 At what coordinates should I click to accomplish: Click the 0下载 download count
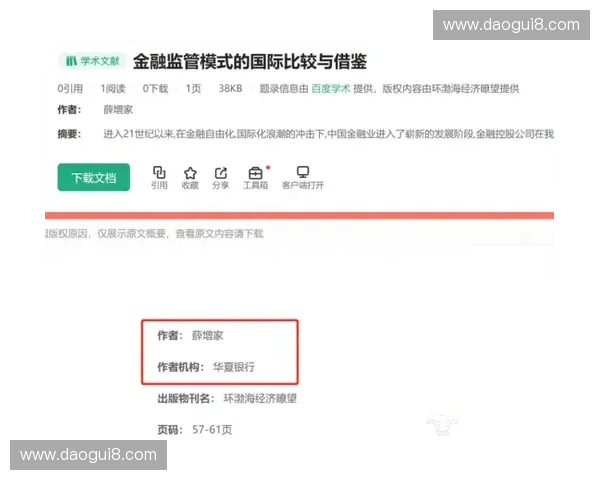(155, 89)
